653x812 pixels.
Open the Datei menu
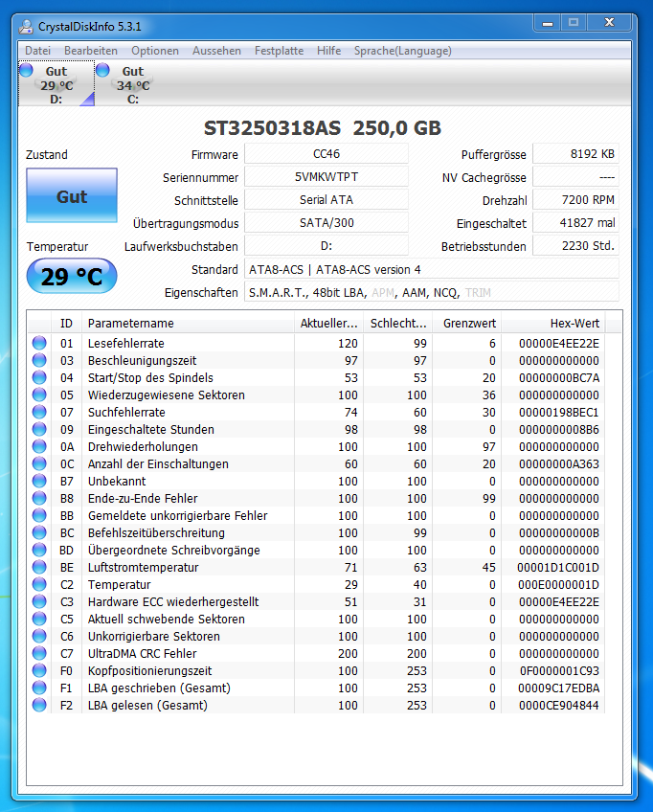[37, 51]
